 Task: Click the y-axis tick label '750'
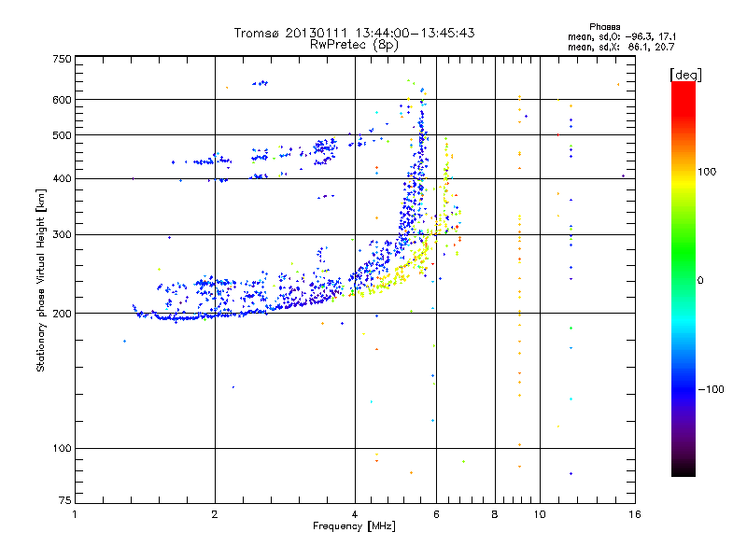pos(63,59)
